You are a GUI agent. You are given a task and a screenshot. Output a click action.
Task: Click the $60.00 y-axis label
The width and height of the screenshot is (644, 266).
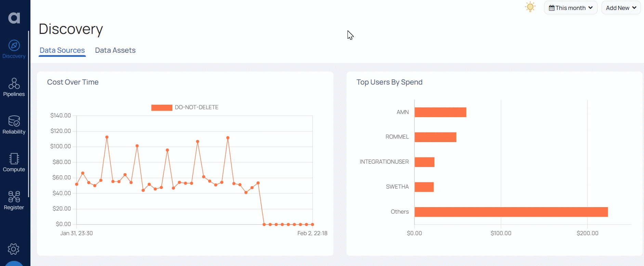coord(62,178)
